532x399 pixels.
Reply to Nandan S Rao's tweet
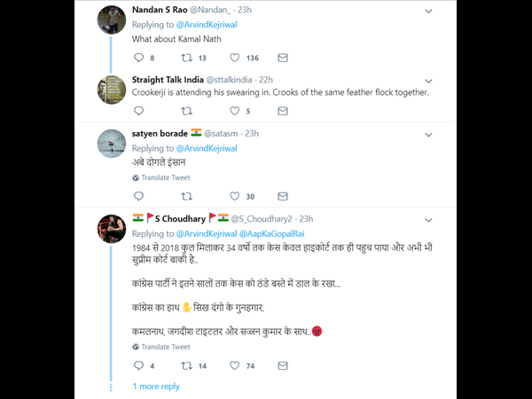pos(137,59)
